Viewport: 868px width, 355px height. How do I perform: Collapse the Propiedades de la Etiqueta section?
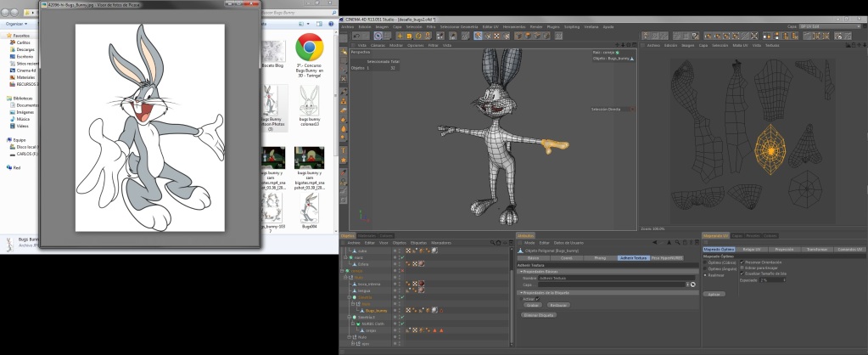click(521, 292)
